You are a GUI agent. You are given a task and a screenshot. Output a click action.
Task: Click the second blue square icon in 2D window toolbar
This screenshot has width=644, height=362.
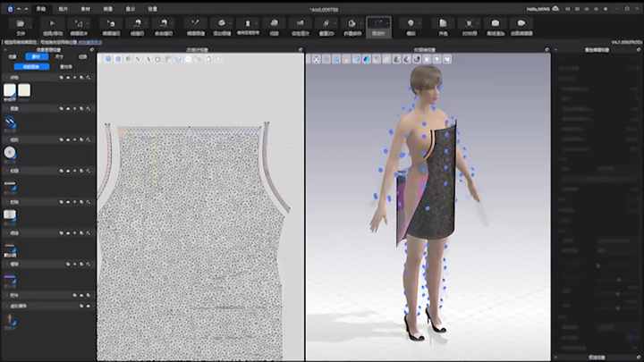(118, 60)
